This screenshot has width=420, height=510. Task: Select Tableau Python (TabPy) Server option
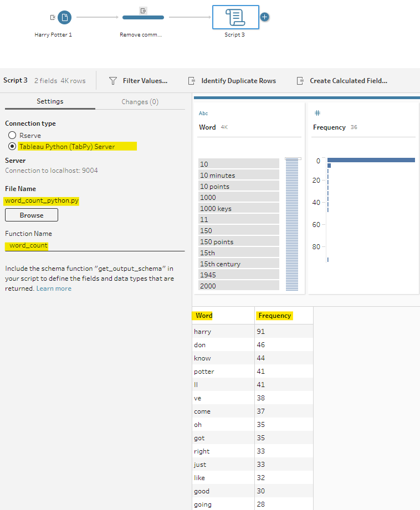click(x=12, y=147)
